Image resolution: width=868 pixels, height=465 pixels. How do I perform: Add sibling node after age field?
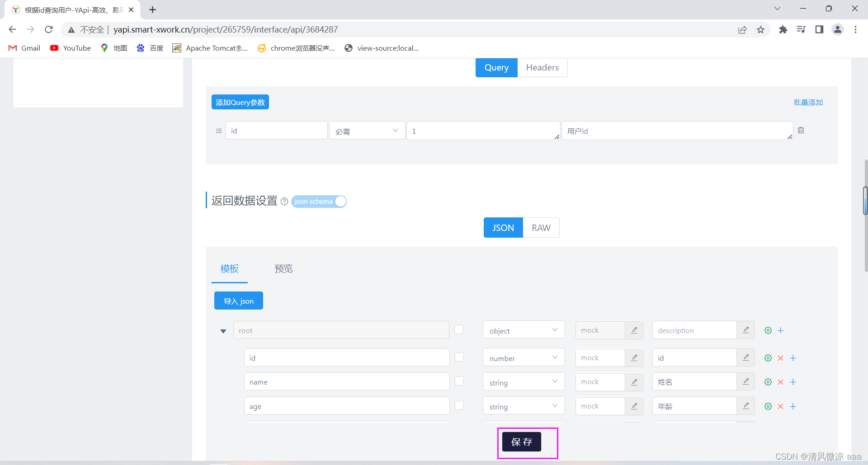click(793, 406)
